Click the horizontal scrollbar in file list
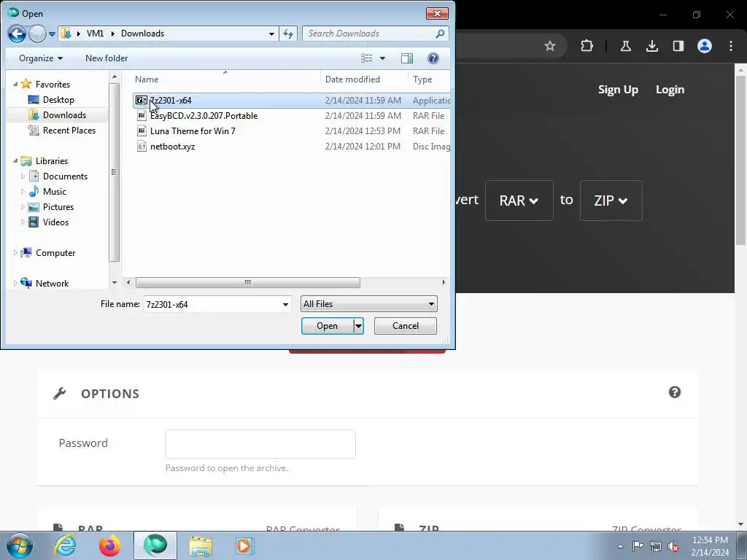This screenshot has height=560, width=747. click(x=248, y=282)
